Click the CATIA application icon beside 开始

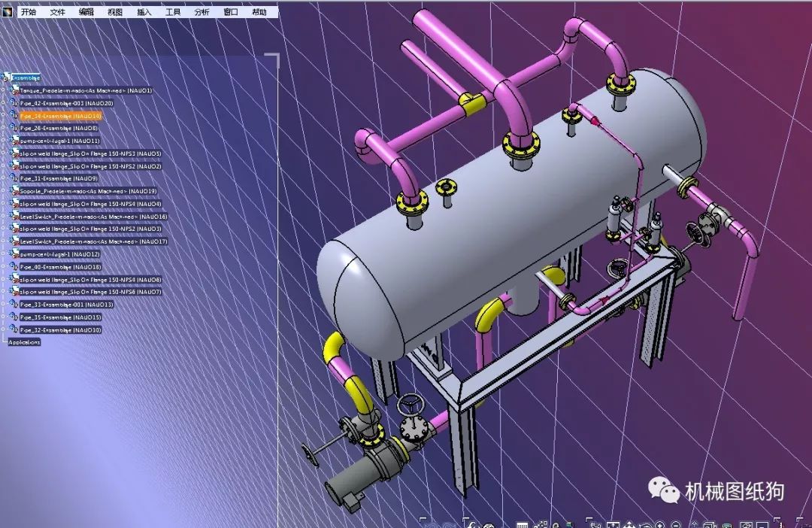pyautogui.click(x=8, y=11)
